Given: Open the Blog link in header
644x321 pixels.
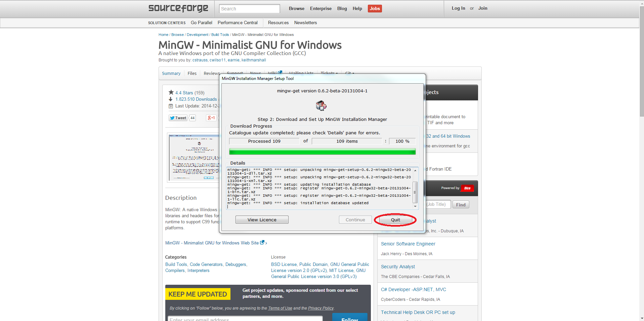Looking at the screenshot, I should tap(342, 8).
